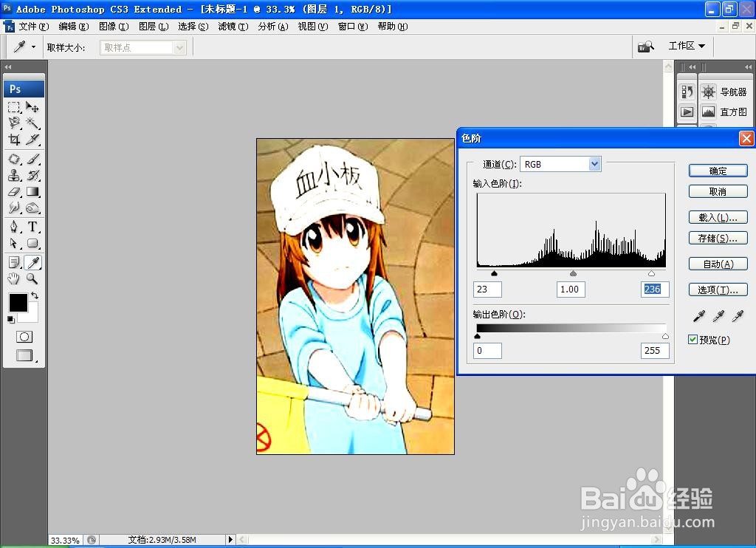The height and width of the screenshot is (548, 756).
Task: Select the Spot Healing Brush tool
Action: (x=15, y=159)
